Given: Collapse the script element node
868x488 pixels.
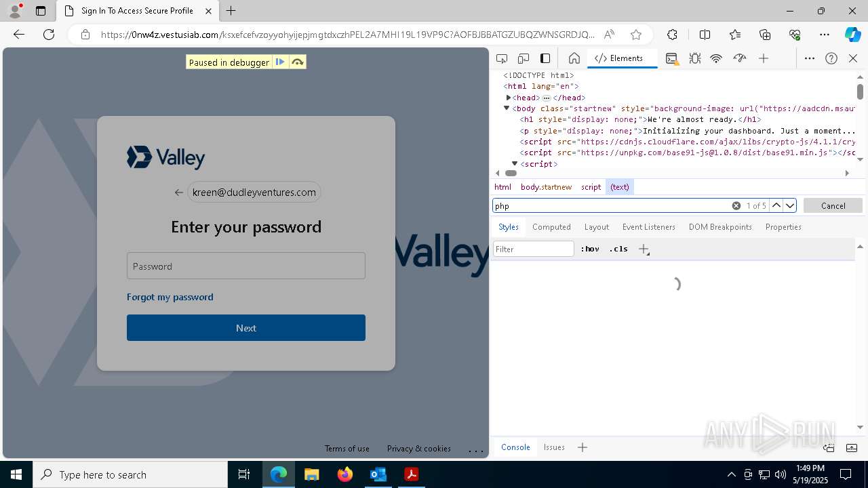Looking at the screenshot, I should click(x=515, y=164).
